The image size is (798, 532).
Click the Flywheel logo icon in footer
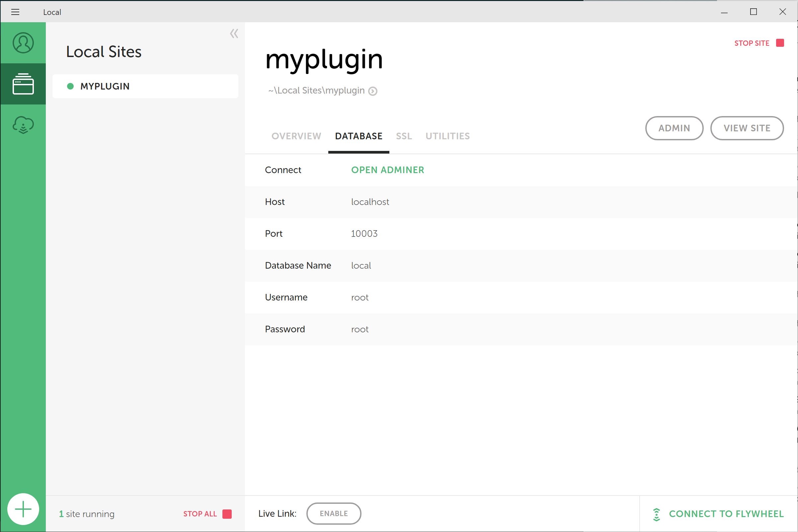(x=656, y=514)
